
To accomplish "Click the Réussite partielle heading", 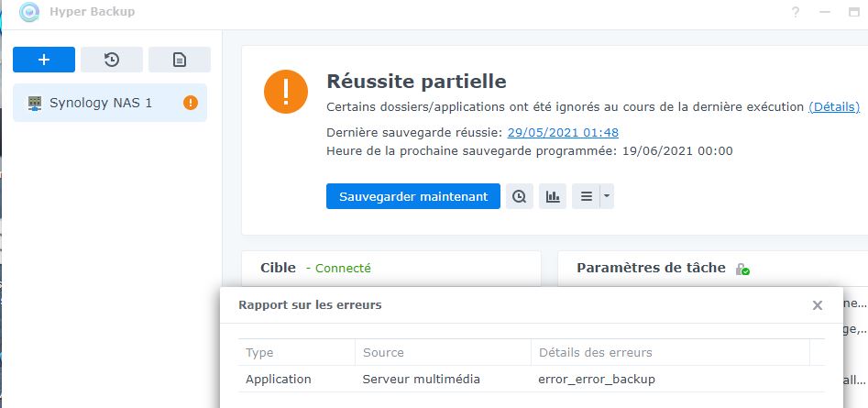I will point(416,82).
